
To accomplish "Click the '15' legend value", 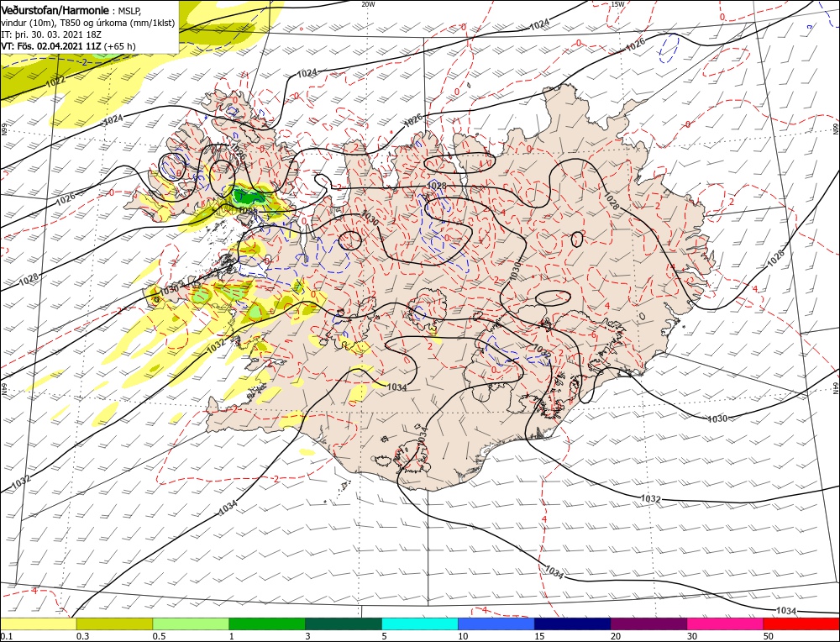I will pos(539,635).
